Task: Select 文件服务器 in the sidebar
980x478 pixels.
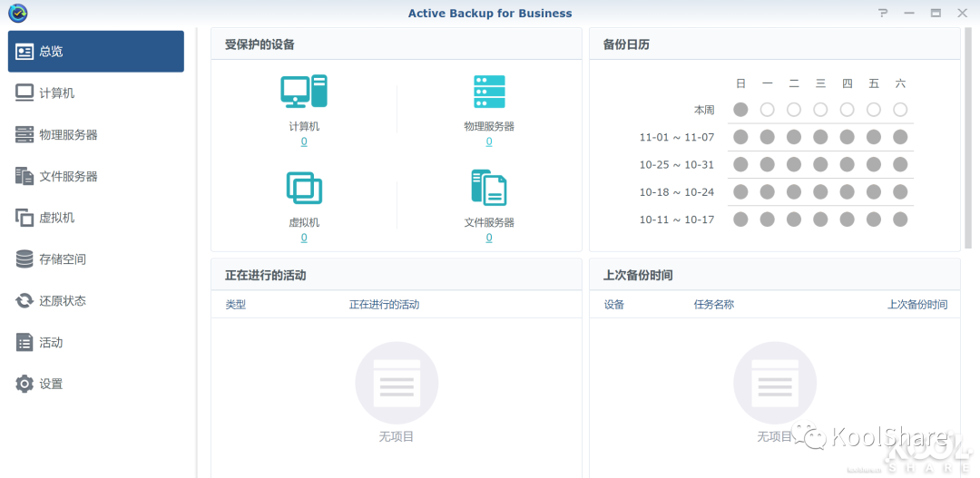Action: point(95,176)
